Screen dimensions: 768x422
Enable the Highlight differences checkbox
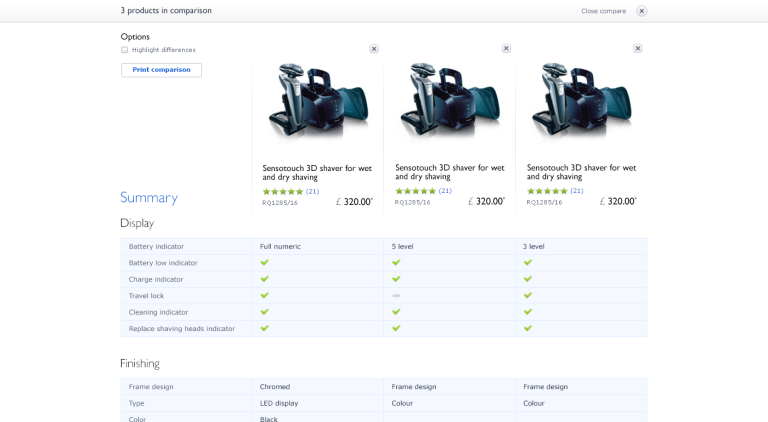(x=124, y=50)
